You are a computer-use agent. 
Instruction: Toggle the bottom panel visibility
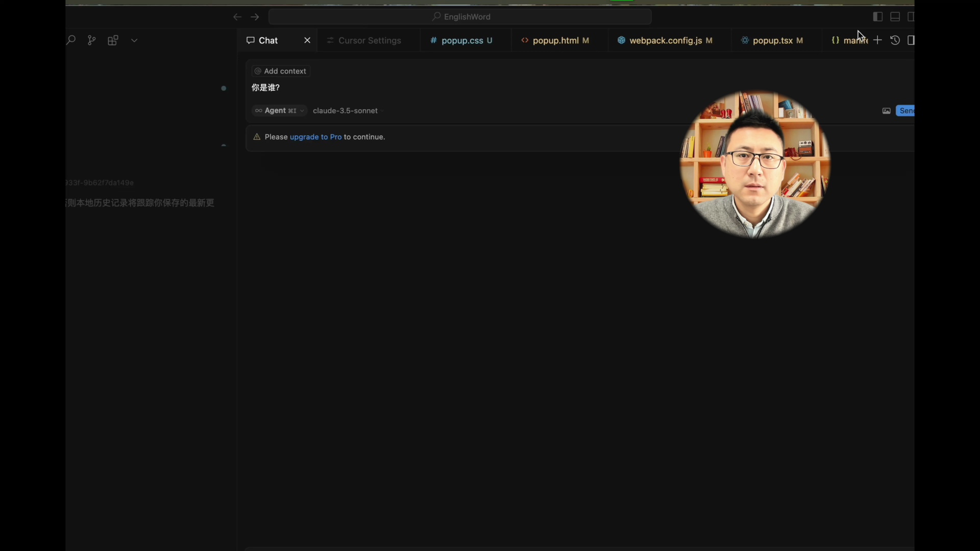895,17
